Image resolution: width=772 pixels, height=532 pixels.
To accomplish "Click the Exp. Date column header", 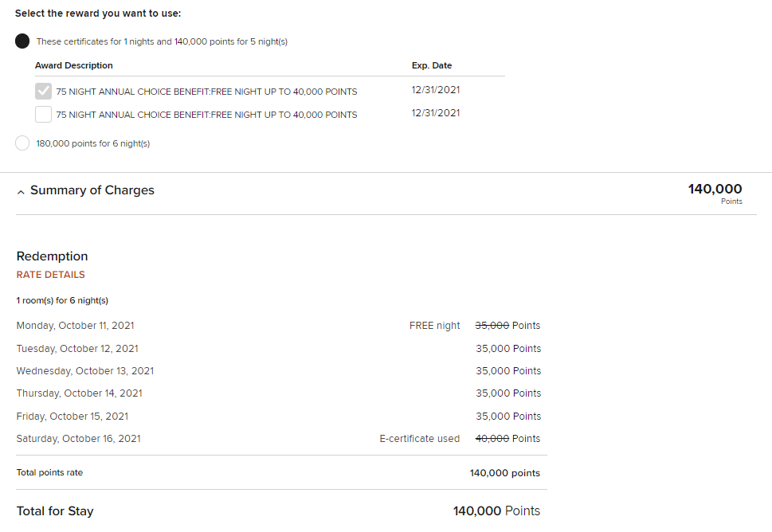I will click(x=431, y=65).
